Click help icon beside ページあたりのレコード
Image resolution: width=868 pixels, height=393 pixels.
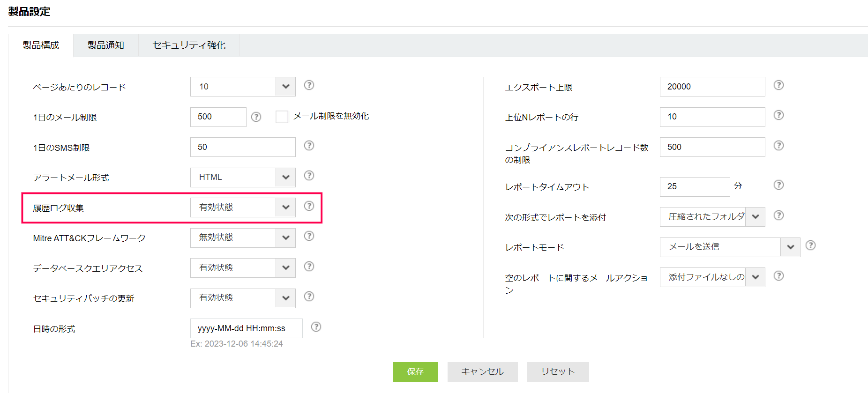click(x=309, y=85)
